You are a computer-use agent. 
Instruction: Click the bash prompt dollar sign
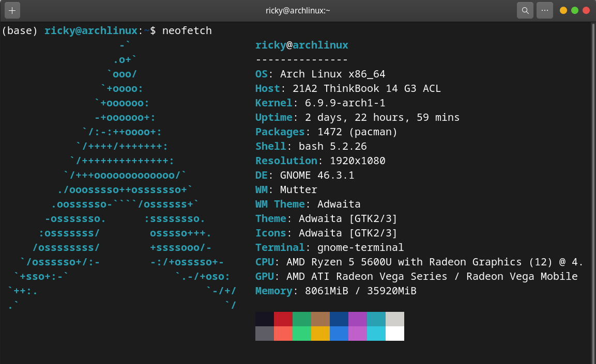point(152,30)
